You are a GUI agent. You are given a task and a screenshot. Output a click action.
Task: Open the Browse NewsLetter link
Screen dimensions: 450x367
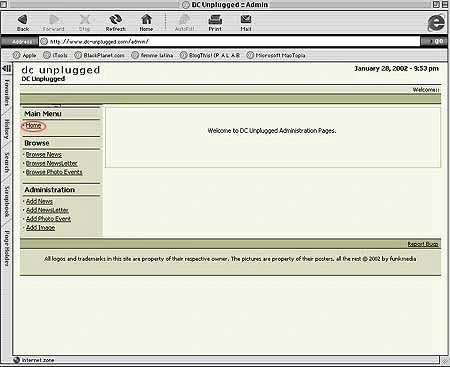tap(52, 163)
